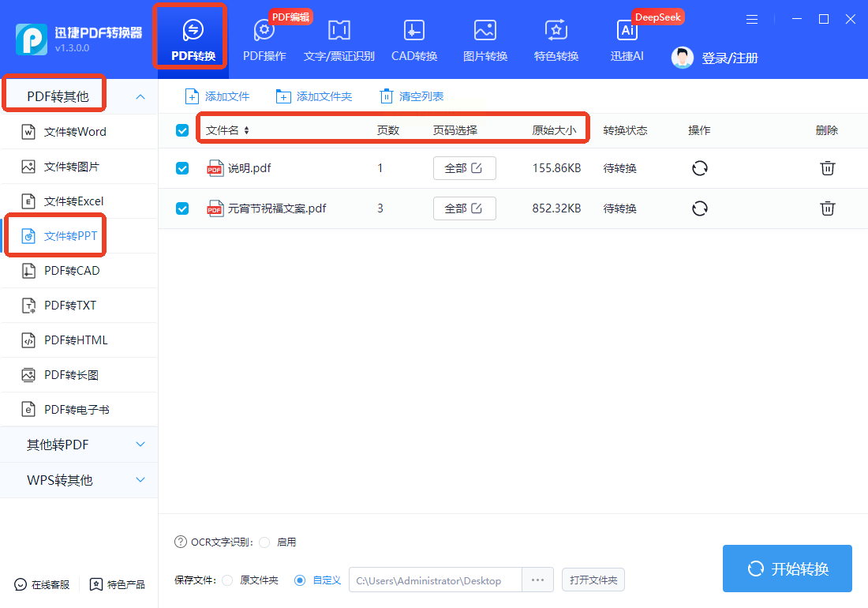Enable the OCR文字识别 启用 radio option
The image size is (868, 608).
point(264,542)
